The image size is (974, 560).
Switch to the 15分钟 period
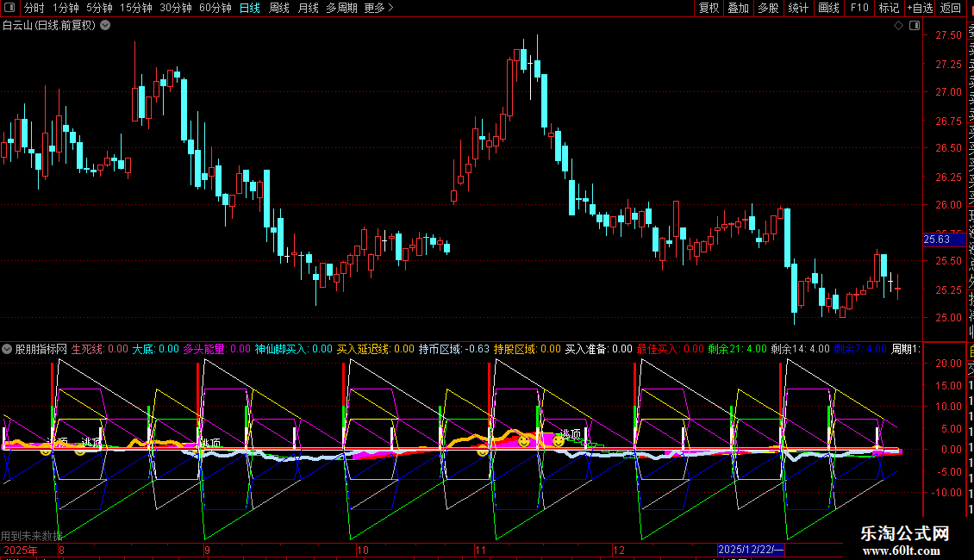[x=136, y=8]
